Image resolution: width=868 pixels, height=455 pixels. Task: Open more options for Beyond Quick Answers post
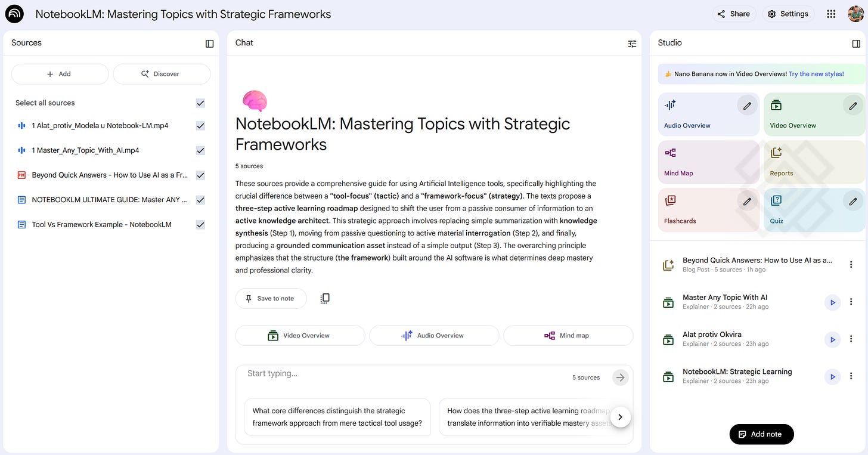coord(851,265)
